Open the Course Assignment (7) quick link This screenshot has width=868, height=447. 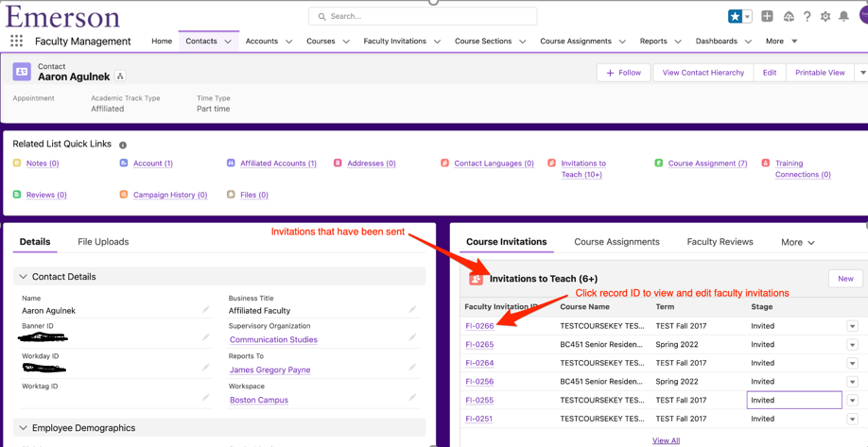(x=707, y=163)
